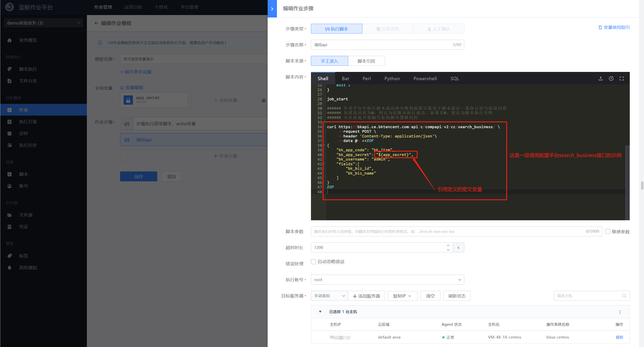This screenshot has height=347, width=644.
Task: Click the 取消 button
Action: (x=171, y=177)
